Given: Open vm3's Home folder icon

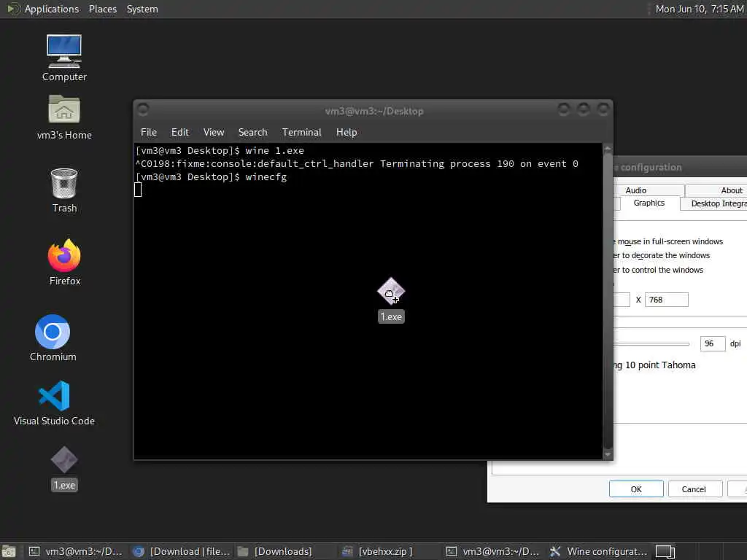Looking at the screenshot, I should [x=64, y=117].
